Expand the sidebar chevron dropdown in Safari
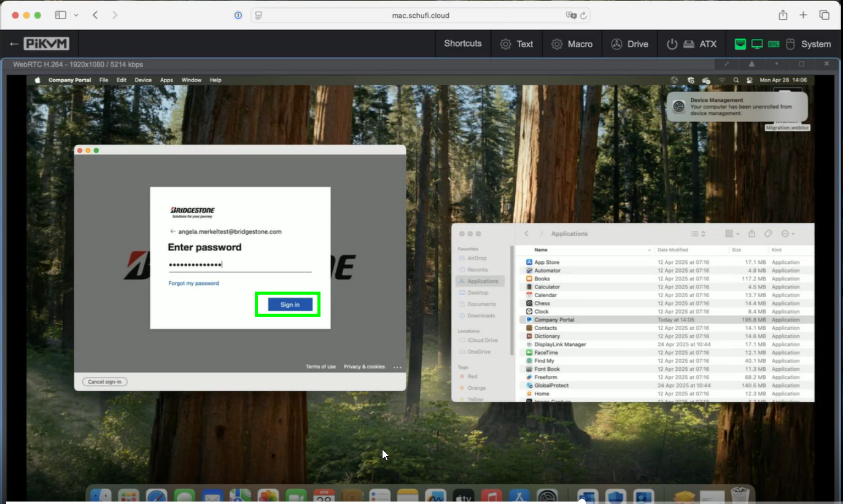Screen dimensions: 843x504 tap(76, 15)
